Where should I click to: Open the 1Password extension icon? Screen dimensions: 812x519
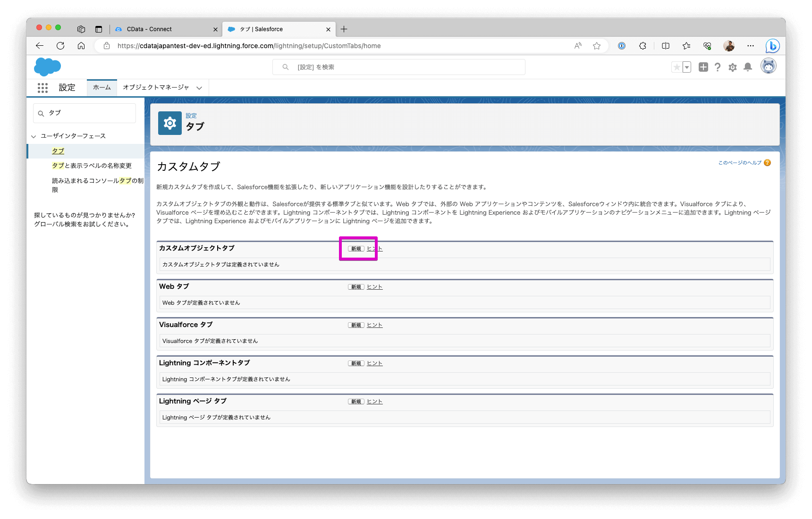point(622,46)
